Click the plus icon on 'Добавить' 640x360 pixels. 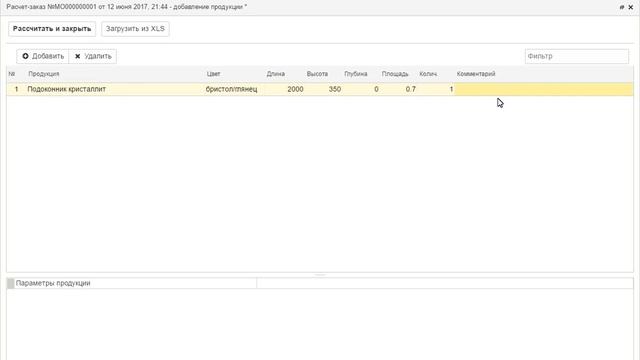coord(25,56)
